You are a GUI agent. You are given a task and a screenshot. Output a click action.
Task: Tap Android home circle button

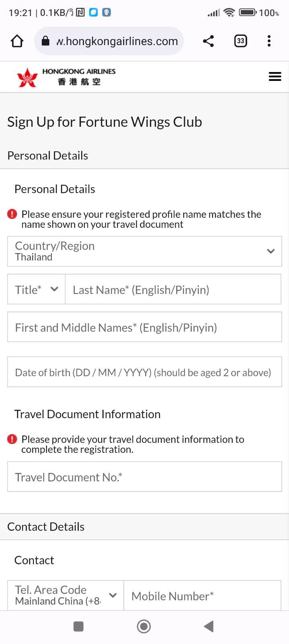click(x=144, y=626)
